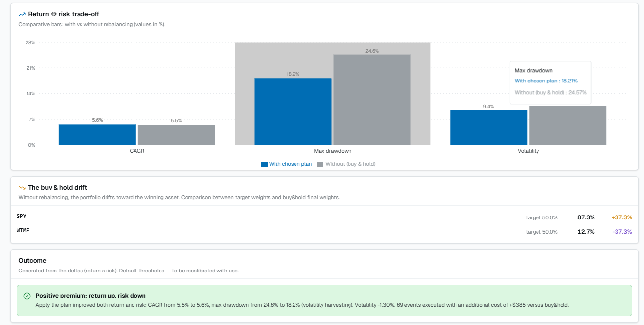Click the blue CAGR bar showing 5.6%
The image size is (644, 325).
[x=97, y=135]
